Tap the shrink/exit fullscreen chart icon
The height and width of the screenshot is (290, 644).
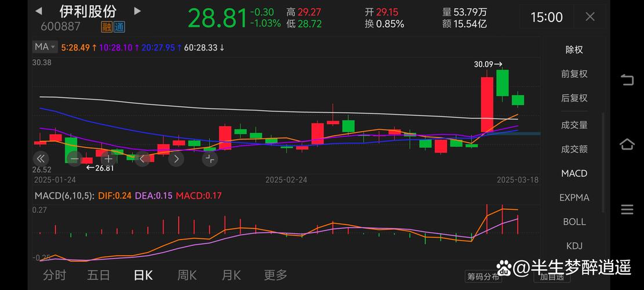(x=210, y=158)
